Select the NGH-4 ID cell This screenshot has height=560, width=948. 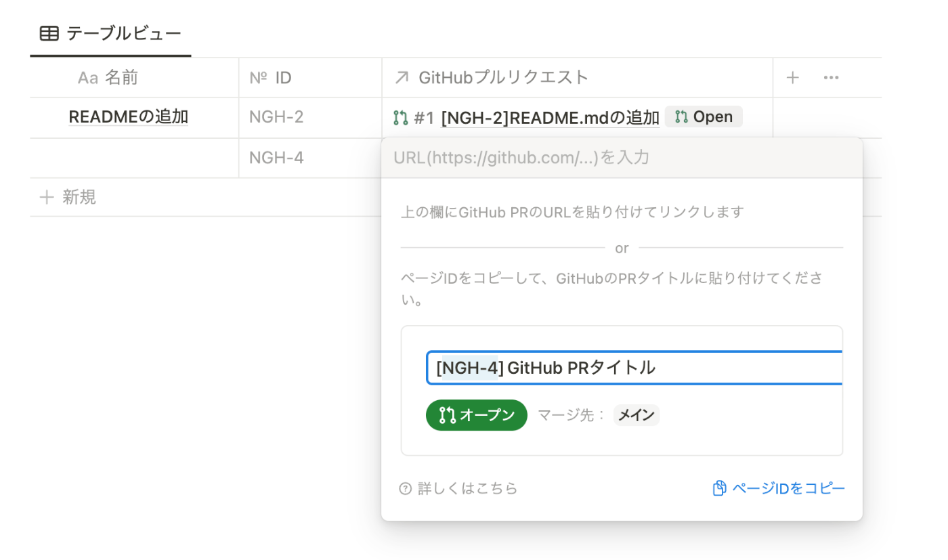[310, 158]
